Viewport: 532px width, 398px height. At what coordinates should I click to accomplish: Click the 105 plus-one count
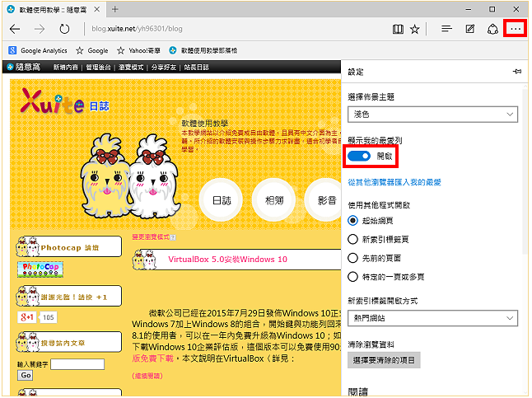pyautogui.click(x=49, y=317)
